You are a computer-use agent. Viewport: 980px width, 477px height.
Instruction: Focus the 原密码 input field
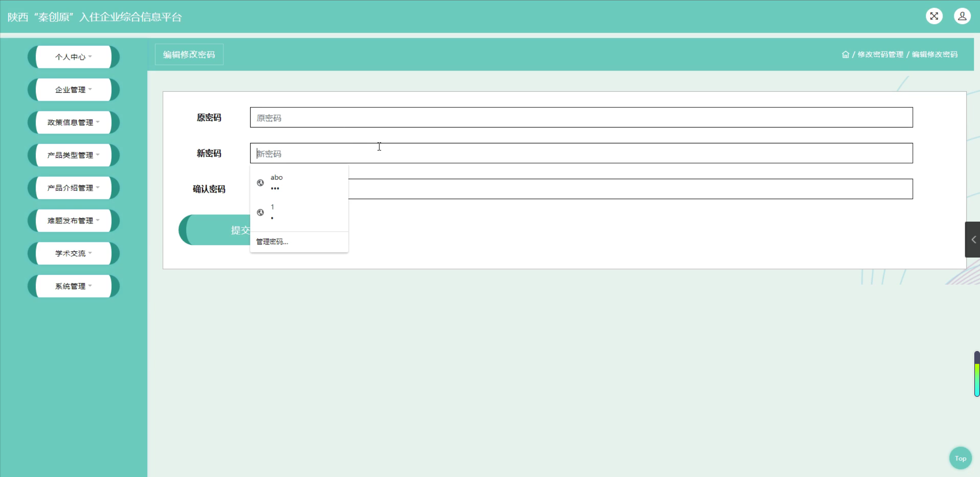pos(581,117)
